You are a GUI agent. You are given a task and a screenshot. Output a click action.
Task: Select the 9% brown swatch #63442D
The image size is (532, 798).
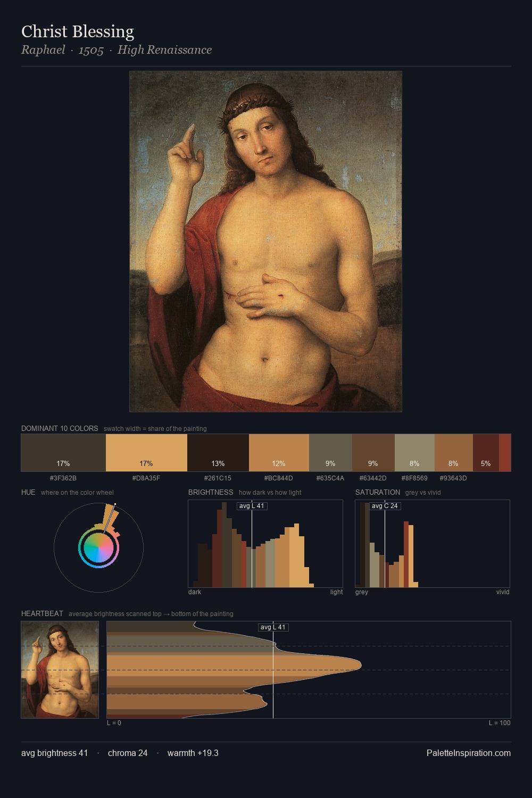[x=373, y=453]
